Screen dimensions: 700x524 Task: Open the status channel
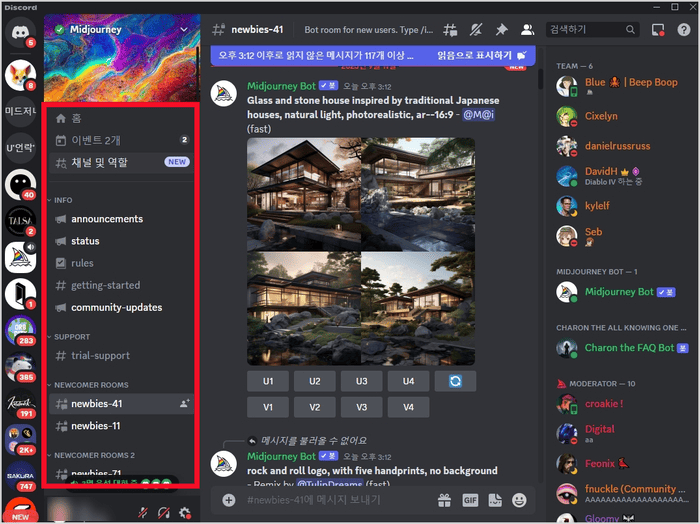tap(121, 241)
